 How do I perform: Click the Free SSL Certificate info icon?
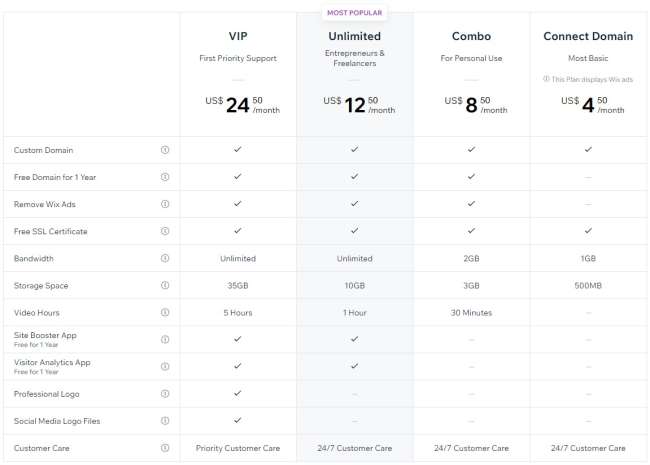pyautogui.click(x=165, y=231)
